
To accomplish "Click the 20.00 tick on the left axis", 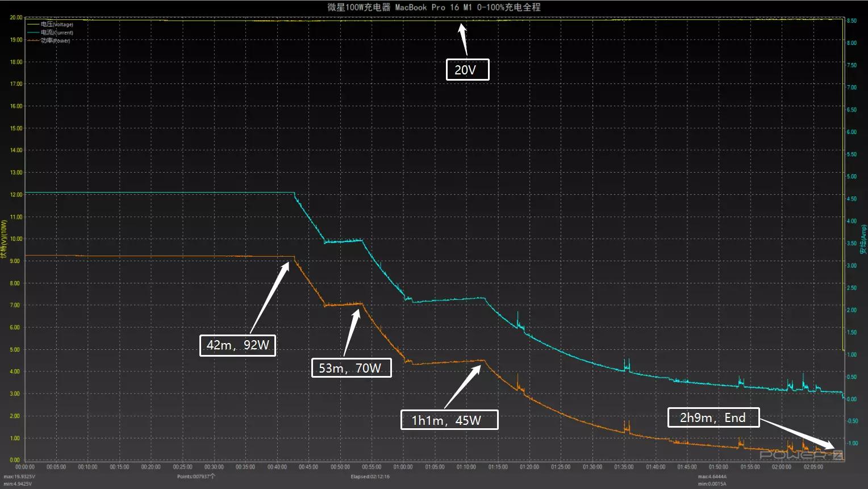I will click(16, 18).
